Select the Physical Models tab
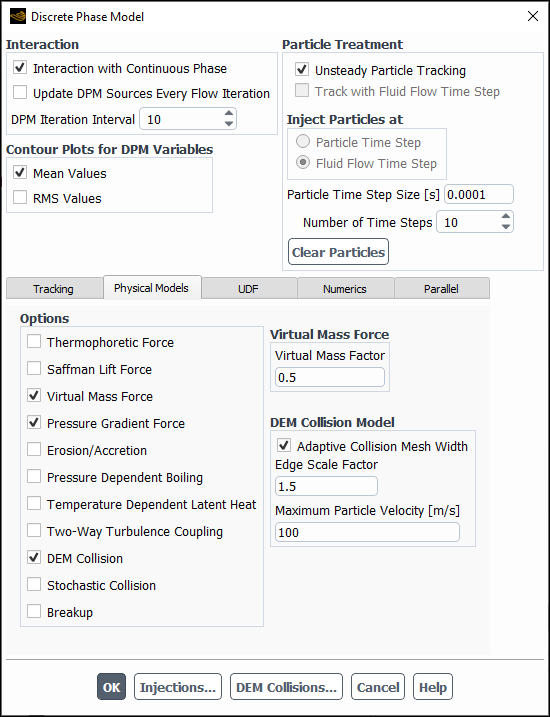This screenshot has width=550, height=717. point(151,288)
